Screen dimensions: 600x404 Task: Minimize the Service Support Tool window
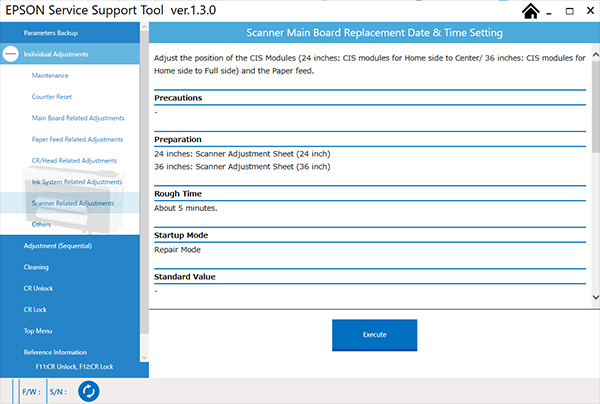549,12
